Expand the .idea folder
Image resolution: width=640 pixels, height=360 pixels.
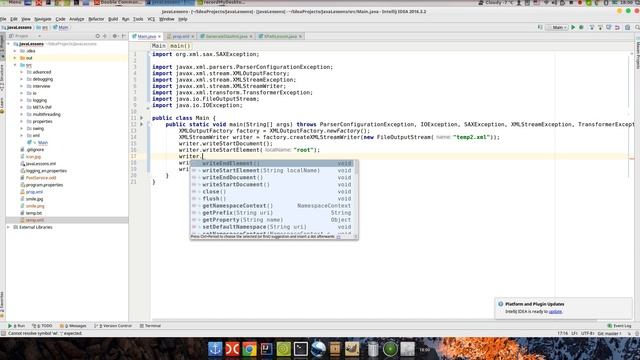pyautogui.click(x=15, y=51)
